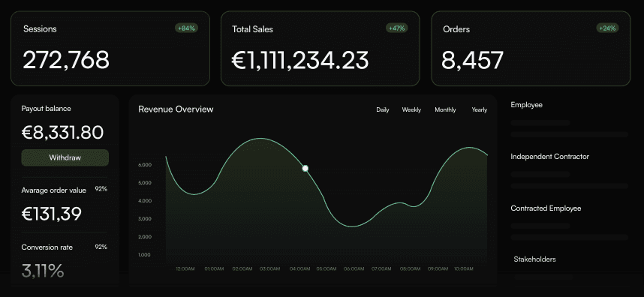Click the Conversion rate label
The height and width of the screenshot is (297, 644).
click(47, 247)
